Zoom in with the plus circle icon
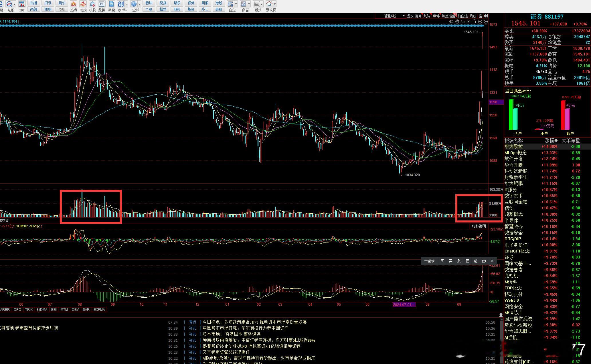 pos(480,21)
